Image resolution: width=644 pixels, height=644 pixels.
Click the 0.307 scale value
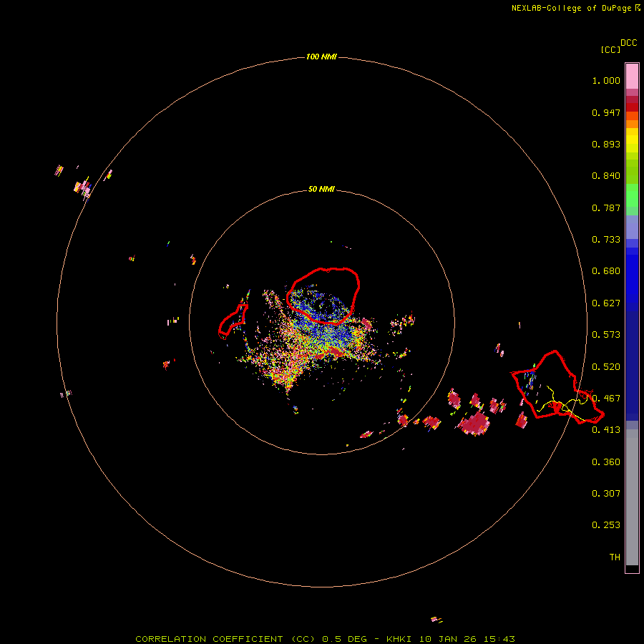(x=606, y=494)
